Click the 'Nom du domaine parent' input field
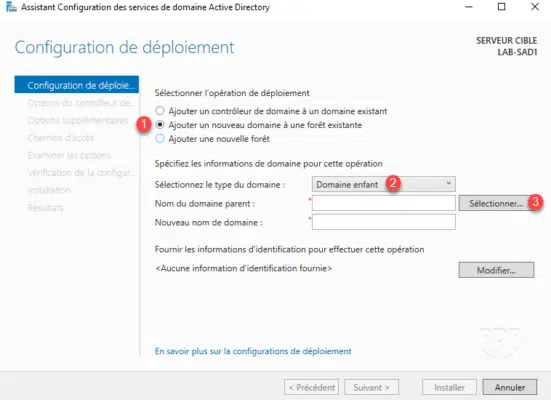Image resolution: width=551 pixels, height=400 pixels. pyautogui.click(x=384, y=203)
